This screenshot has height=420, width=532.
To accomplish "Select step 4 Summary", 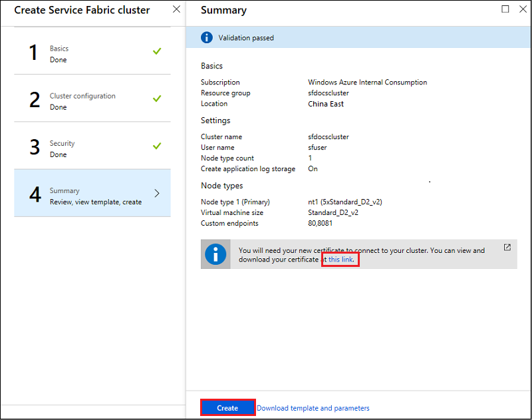I will coord(92,193).
